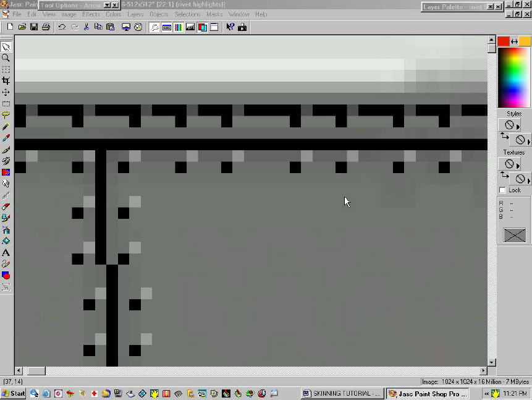532x400 pixels.
Task: Open the Masks menu
Action: point(214,14)
